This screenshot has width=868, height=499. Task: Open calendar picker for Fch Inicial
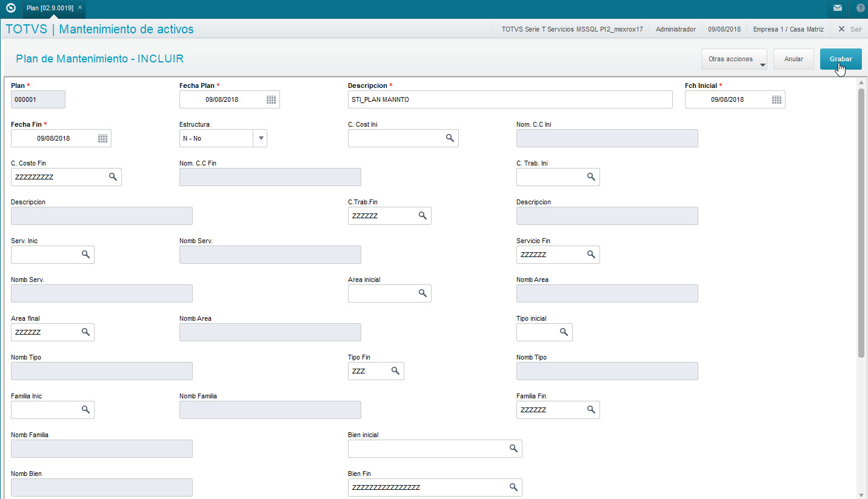coord(776,99)
